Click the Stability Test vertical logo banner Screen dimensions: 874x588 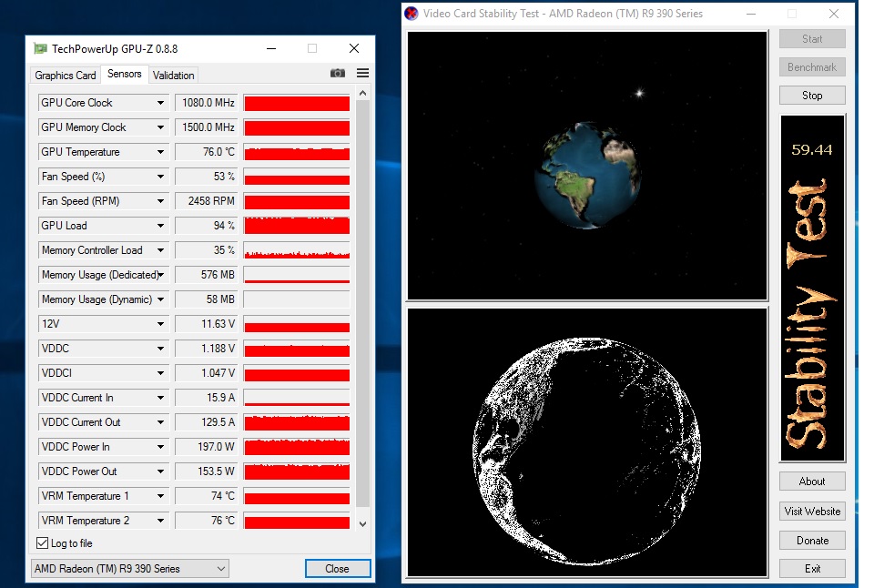coord(812,289)
